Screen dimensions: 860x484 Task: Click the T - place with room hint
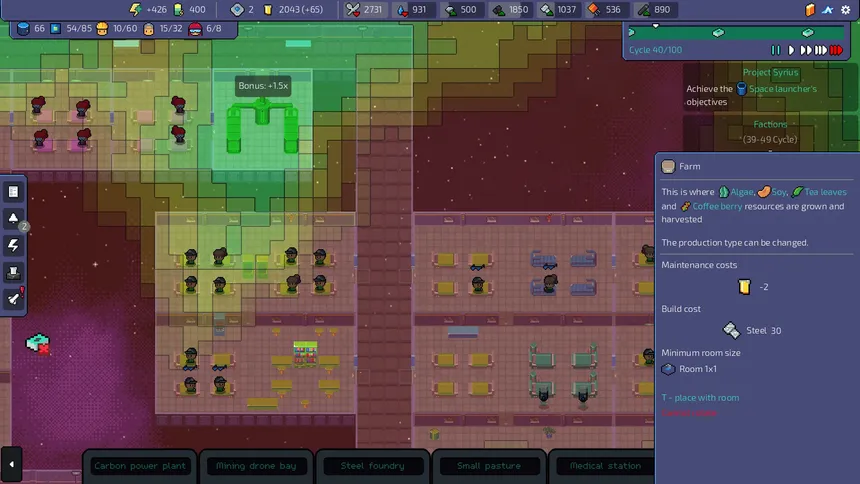700,397
